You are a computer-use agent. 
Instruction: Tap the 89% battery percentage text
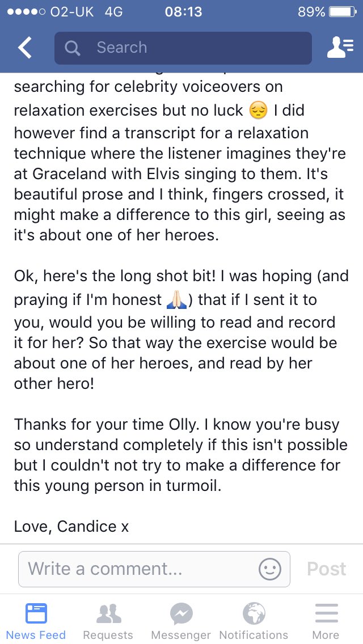(311, 12)
